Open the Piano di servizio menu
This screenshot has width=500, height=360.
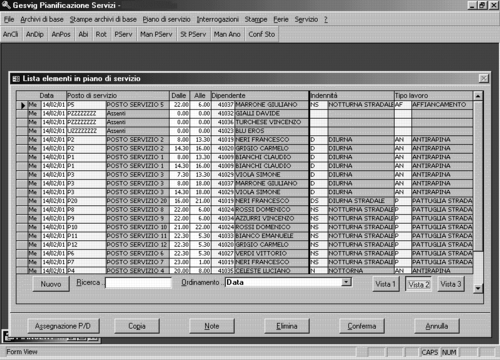[x=166, y=19]
